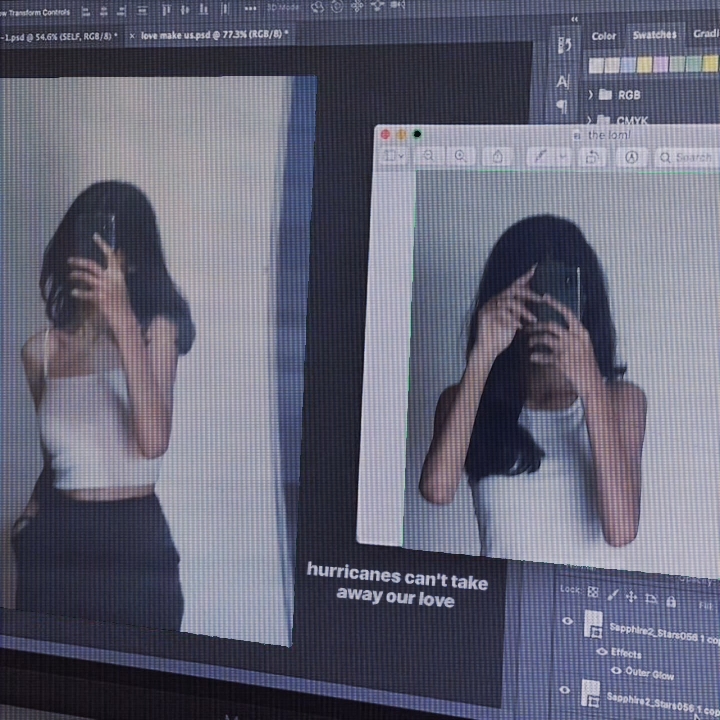Image resolution: width=720 pixels, height=720 pixels.
Task: Click the Preview markup pen icon
Action: [x=541, y=156]
